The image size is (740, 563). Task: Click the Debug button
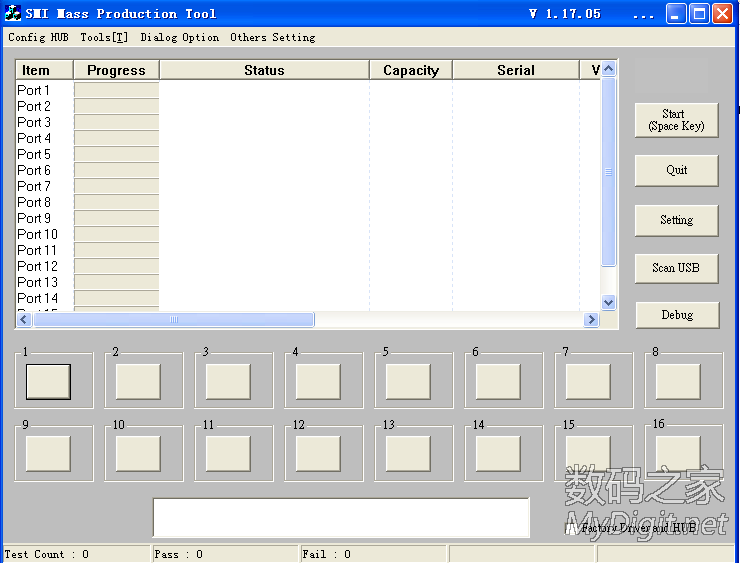[677, 315]
